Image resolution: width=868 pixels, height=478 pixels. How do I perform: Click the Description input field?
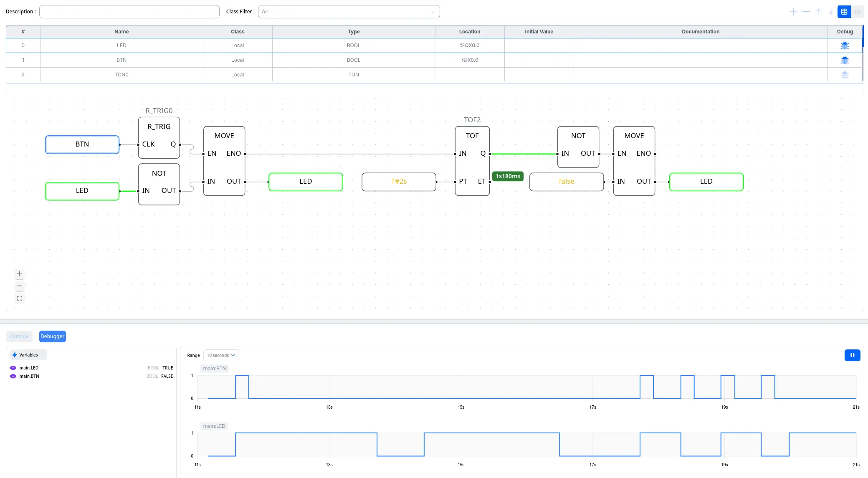[129, 12]
